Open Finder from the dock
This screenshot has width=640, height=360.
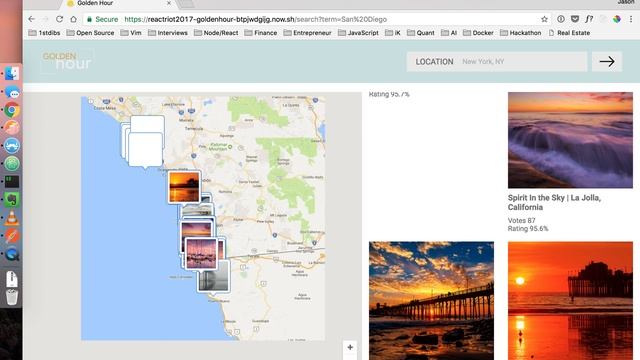point(12,73)
